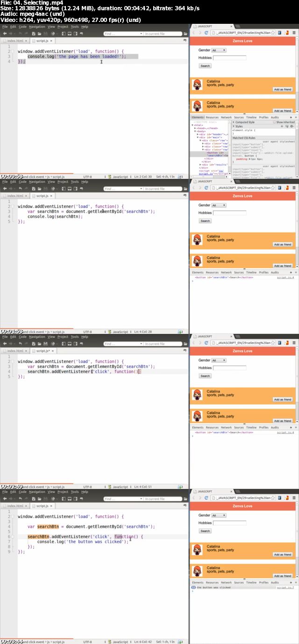Collapse Styles section in DevTools sidebar

pyautogui.click(x=233, y=126)
